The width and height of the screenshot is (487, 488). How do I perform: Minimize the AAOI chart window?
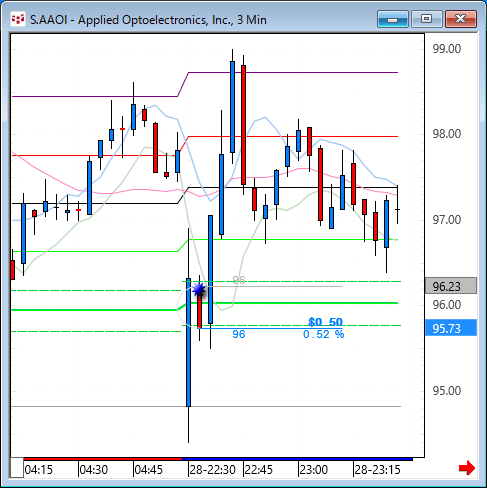pyautogui.click(x=393, y=19)
